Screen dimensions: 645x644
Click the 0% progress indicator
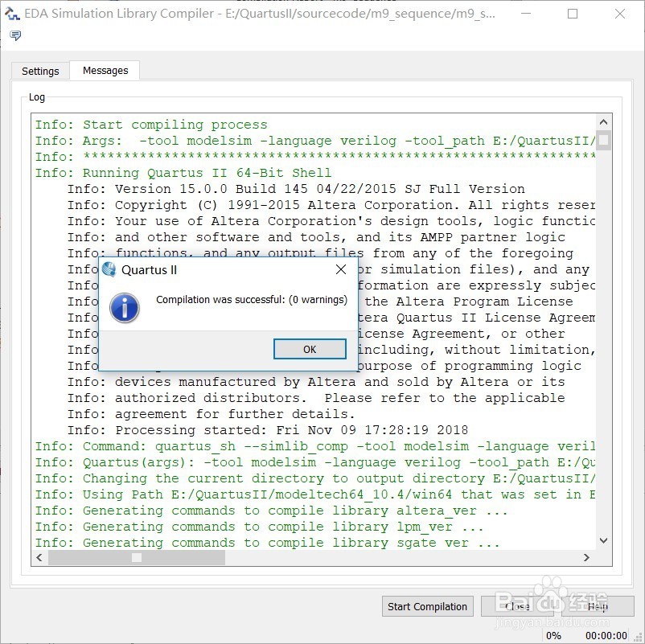tap(553, 635)
